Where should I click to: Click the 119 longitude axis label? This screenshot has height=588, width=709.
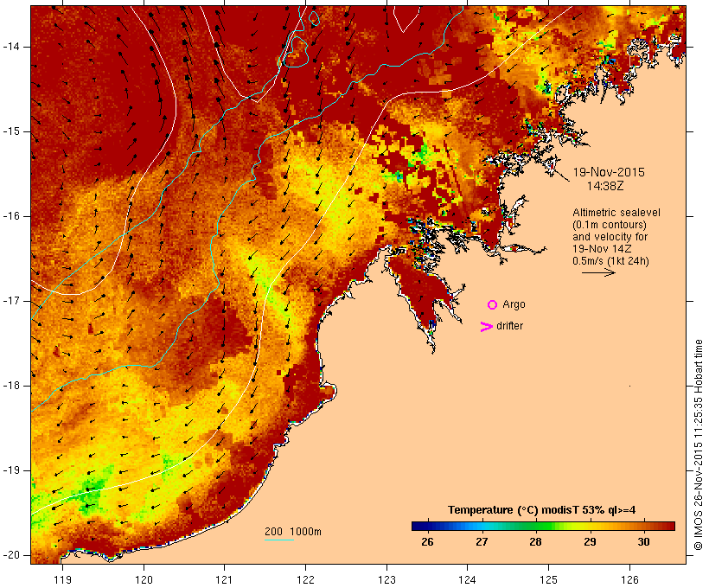(x=62, y=579)
